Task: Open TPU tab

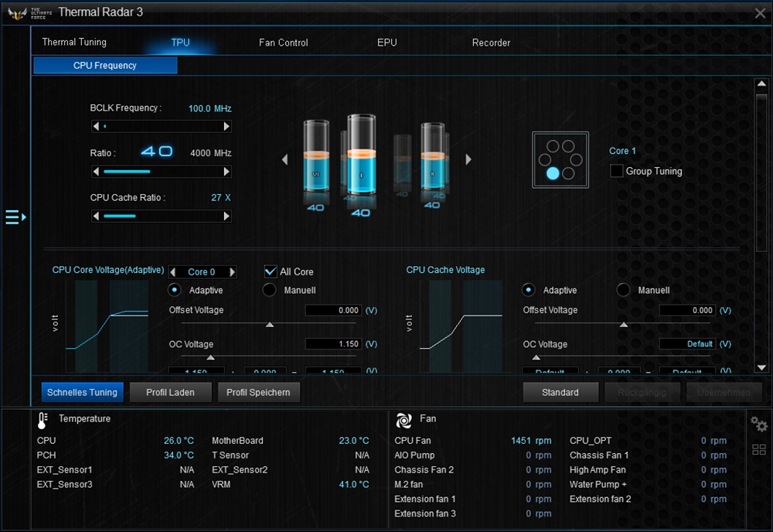Action: (x=180, y=43)
